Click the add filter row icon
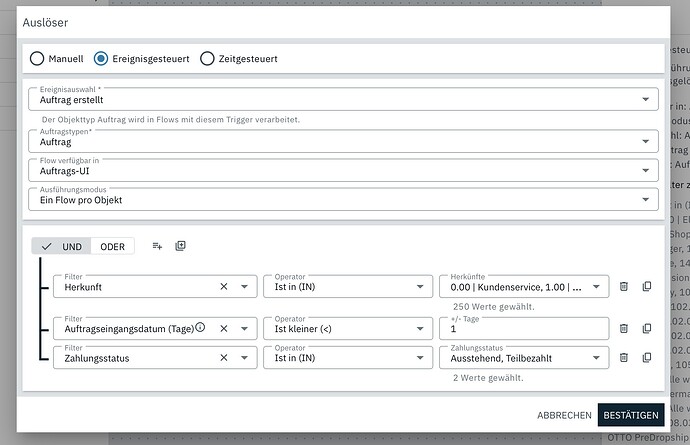The width and height of the screenshot is (690, 445). pyautogui.click(x=157, y=246)
